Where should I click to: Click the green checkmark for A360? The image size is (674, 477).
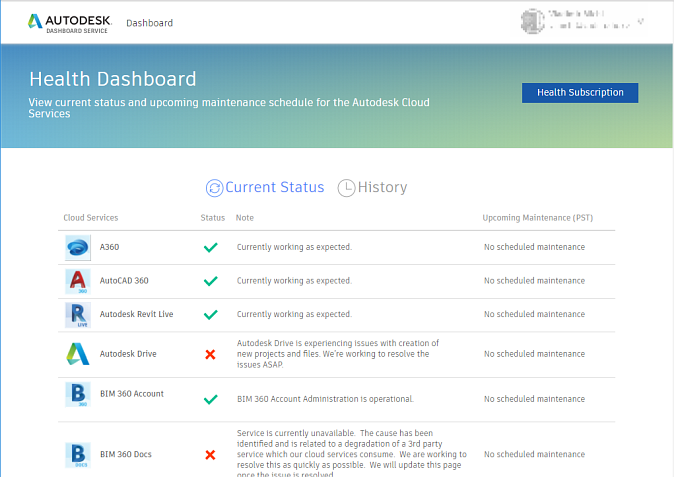tap(211, 248)
